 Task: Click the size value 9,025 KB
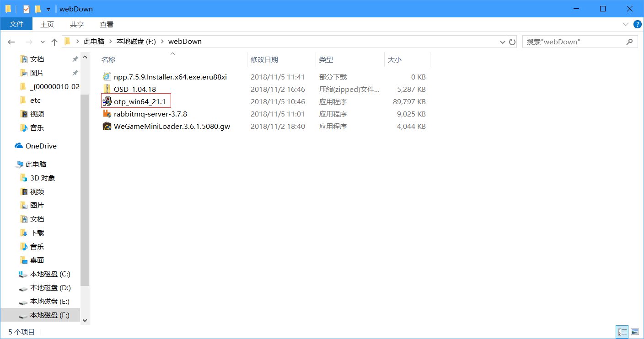[411, 114]
